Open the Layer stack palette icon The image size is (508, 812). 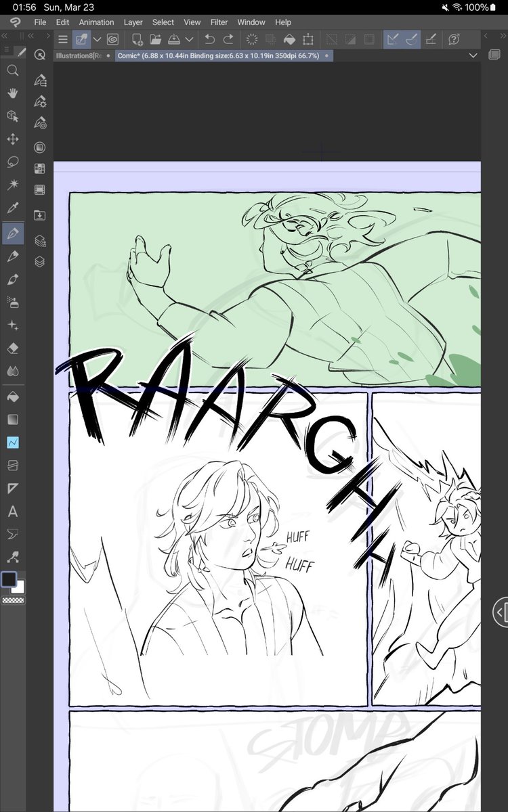(x=39, y=261)
